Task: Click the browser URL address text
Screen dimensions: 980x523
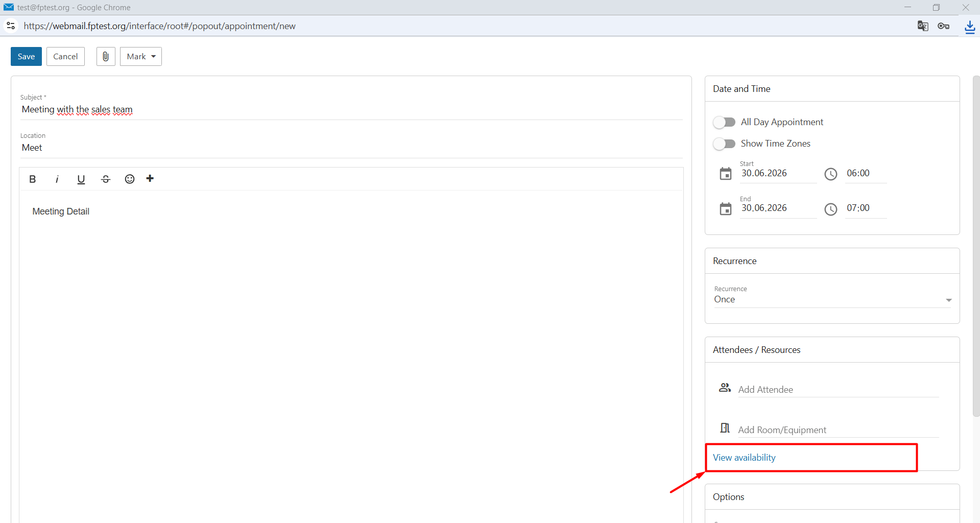Action: pos(159,26)
